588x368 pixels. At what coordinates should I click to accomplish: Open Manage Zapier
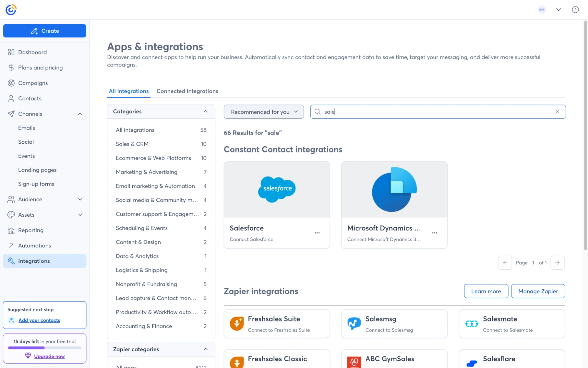(538, 291)
